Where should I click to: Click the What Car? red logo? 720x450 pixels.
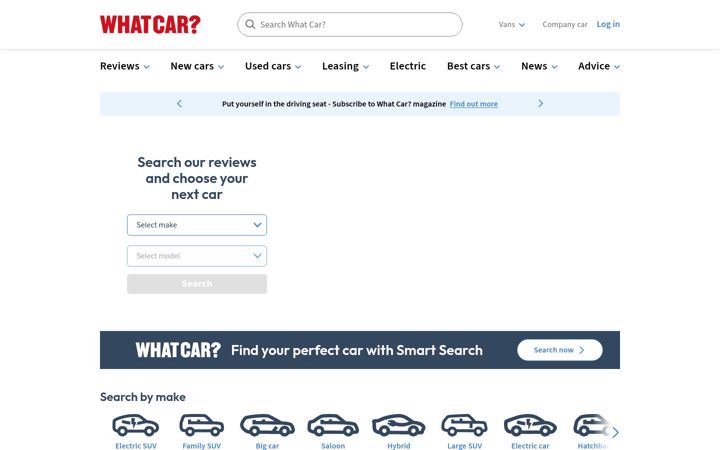[150, 24]
